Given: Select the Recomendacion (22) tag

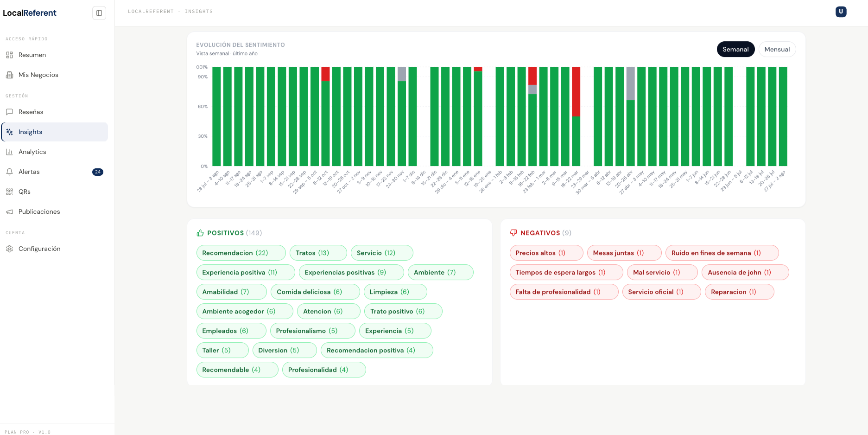Looking at the screenshot, I should coord(241,253).
